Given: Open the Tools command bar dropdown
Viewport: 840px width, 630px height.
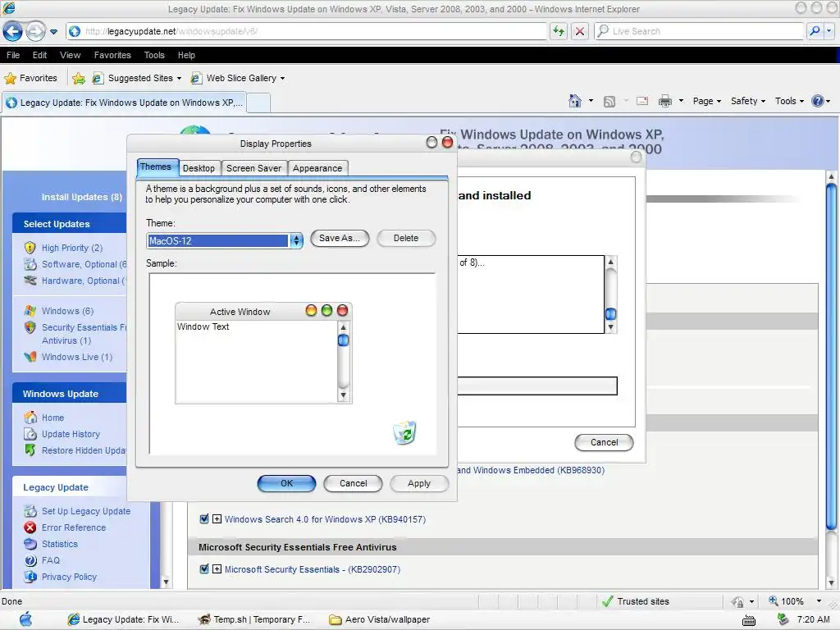Looking at the screenshot, I should pyautogui.click(x=789, y=101).
